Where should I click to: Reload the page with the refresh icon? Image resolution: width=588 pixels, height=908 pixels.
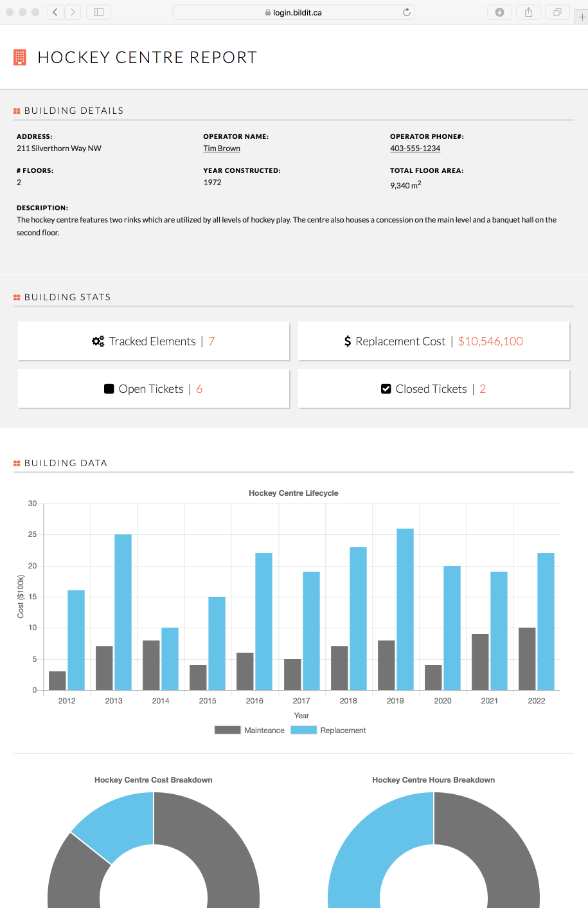(x=407, y=12)
